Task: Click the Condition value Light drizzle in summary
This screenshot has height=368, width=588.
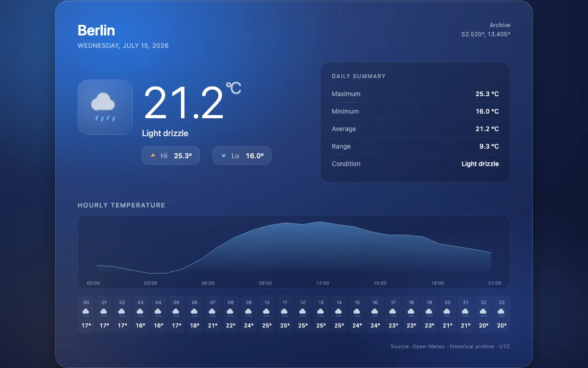Action: click(x=480, y=164)
